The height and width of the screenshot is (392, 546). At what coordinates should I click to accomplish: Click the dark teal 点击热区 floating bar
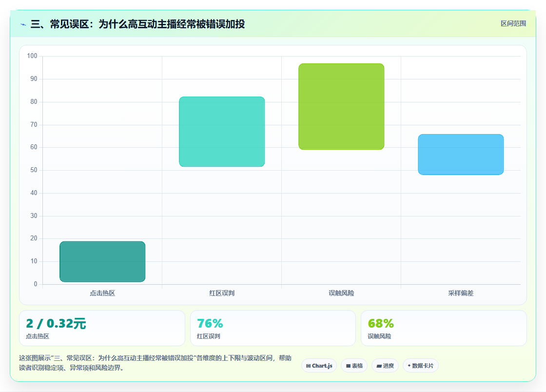click(102, 261)
